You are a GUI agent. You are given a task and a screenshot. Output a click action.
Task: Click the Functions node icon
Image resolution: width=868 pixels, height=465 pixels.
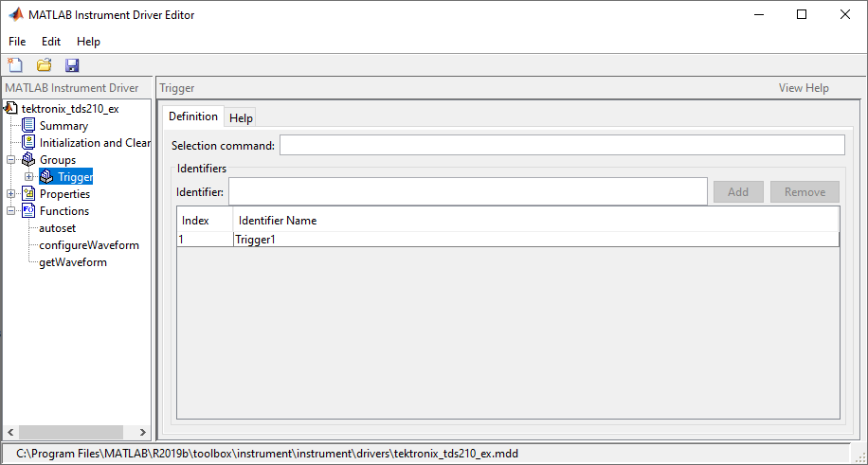(x=28, y=211)
